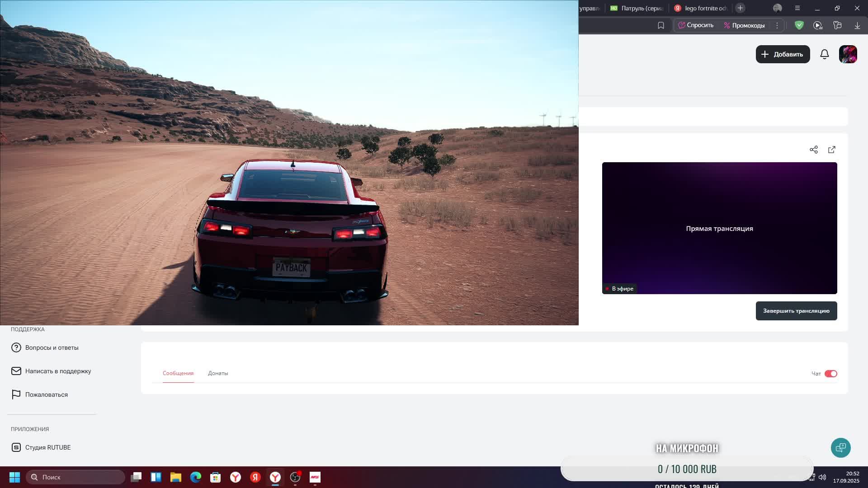Open the teal chat support bubble

(x=840, y=448)
